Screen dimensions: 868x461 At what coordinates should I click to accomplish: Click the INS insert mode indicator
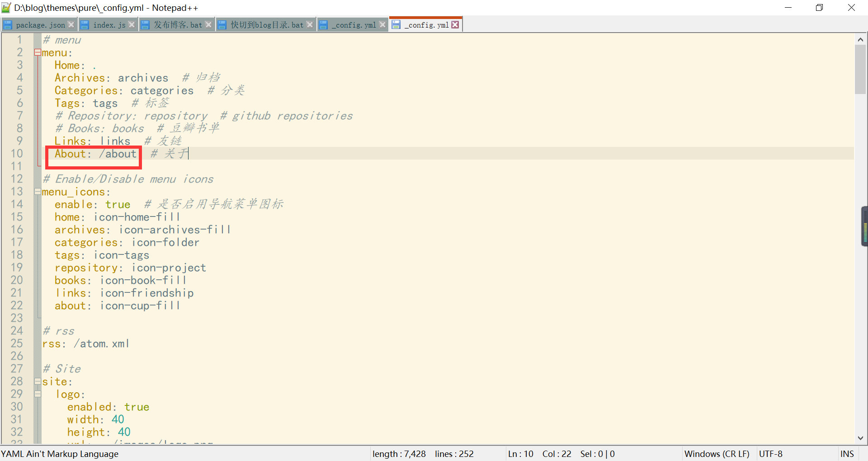point(847,454)
